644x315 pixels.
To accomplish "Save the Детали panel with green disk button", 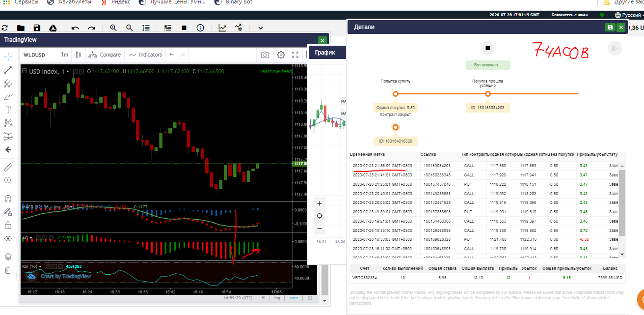I will click(x=610, y=28).
